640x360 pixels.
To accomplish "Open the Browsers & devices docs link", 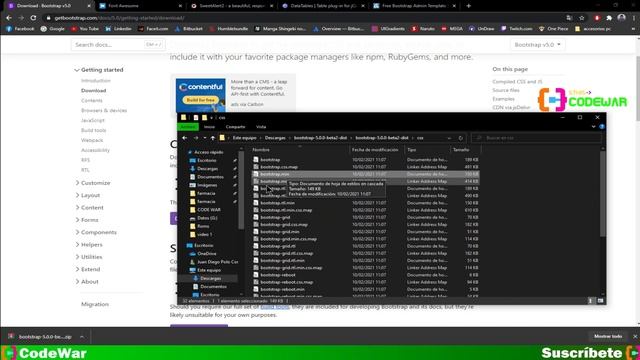I will coord(104,110).
